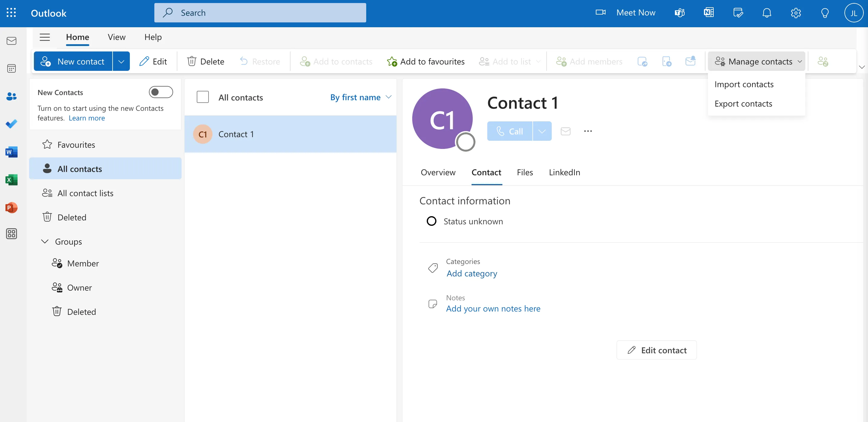The image size is (868, 422).
Task: Click the Edit button in ribbon
Action: pyautogui.click(x=153, y=61)
